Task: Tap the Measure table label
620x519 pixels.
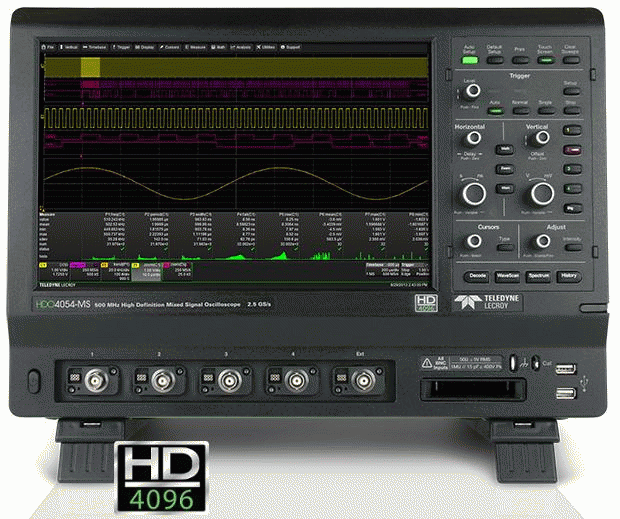Action: [47, 215]
